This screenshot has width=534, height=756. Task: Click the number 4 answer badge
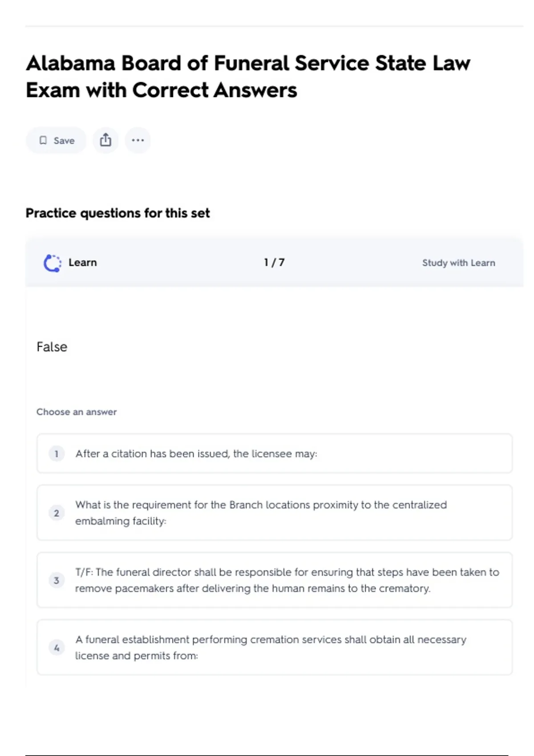pyautogui.click(x=57, y=647)
